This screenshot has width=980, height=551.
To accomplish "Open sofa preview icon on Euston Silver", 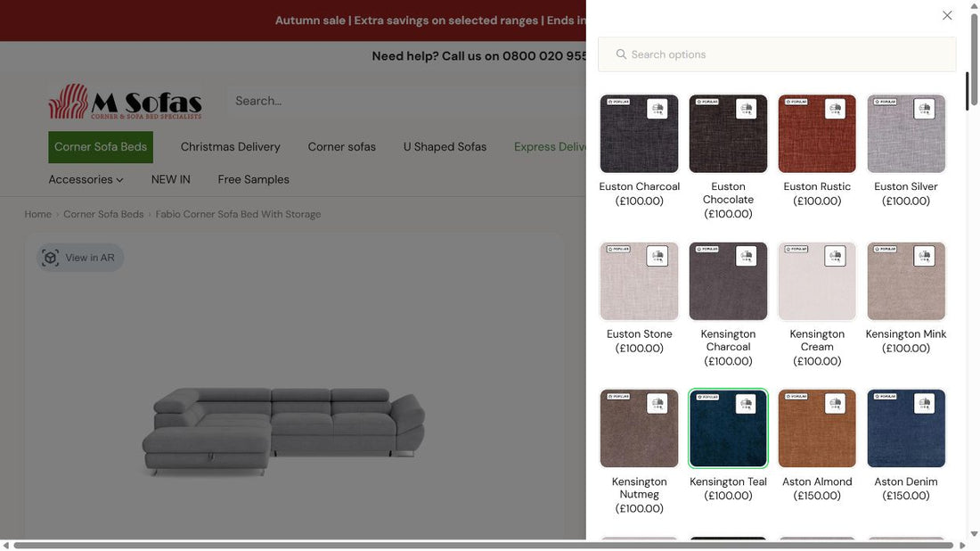I will click(x=925, y=109).
